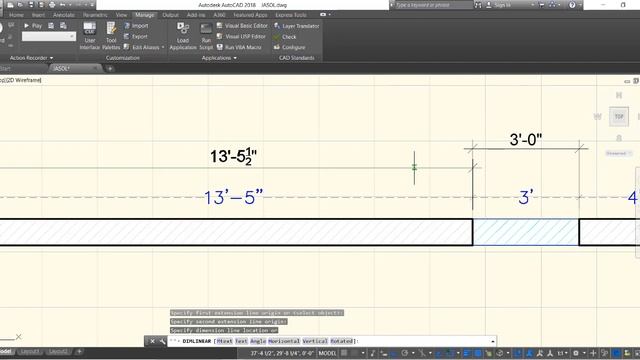
Task: Play the recorded action macro
Action: (32, 26)
